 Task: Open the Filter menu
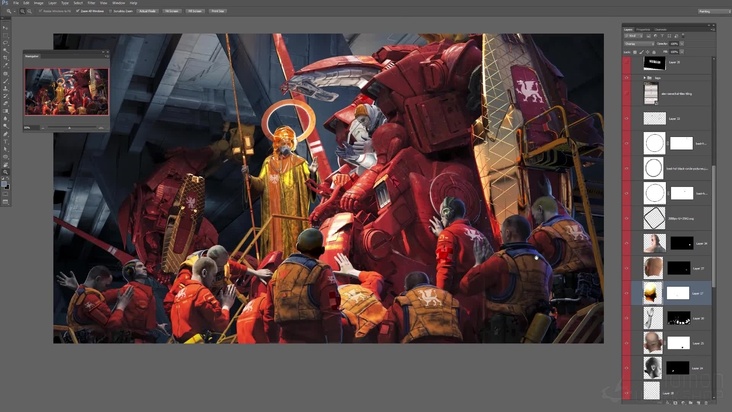point(91,3)
